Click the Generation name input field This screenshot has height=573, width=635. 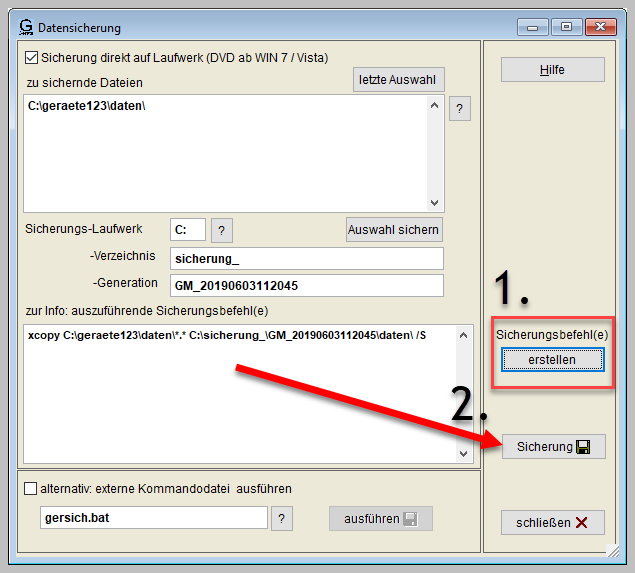[306, 286]
